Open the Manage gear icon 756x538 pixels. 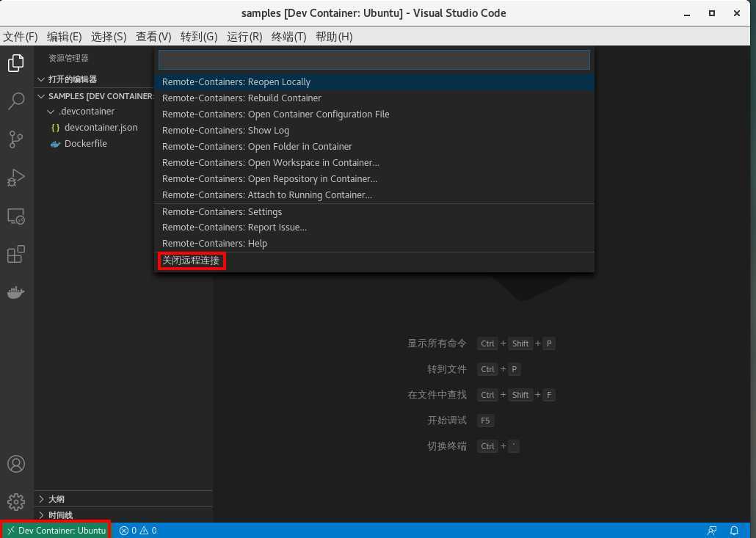pos(16,502)
